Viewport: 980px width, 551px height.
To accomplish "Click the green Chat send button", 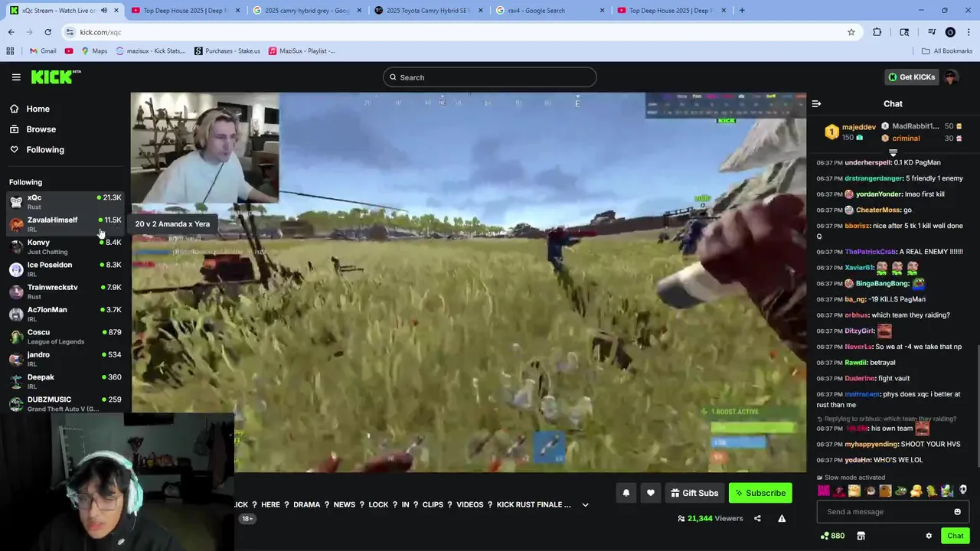I will [955, 536].
